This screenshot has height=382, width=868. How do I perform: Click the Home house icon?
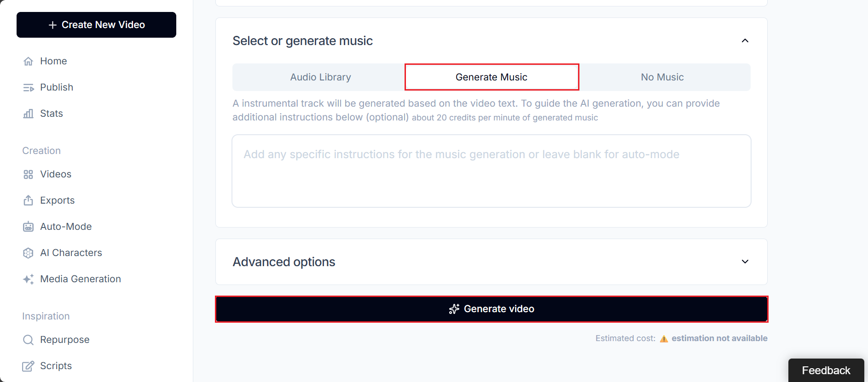(x=28, y=61)
